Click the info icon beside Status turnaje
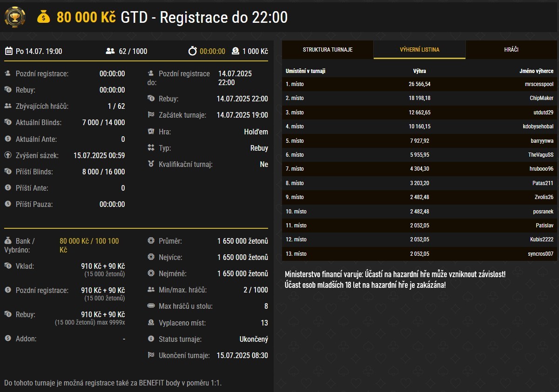Viewport: 559px width, 392px height. coord(151,339)
